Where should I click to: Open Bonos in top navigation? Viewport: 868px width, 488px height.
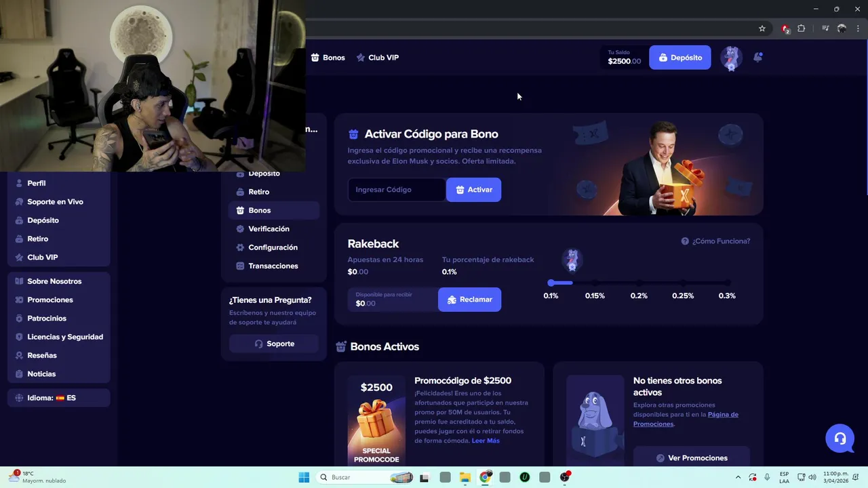click(x=328, y=58)
